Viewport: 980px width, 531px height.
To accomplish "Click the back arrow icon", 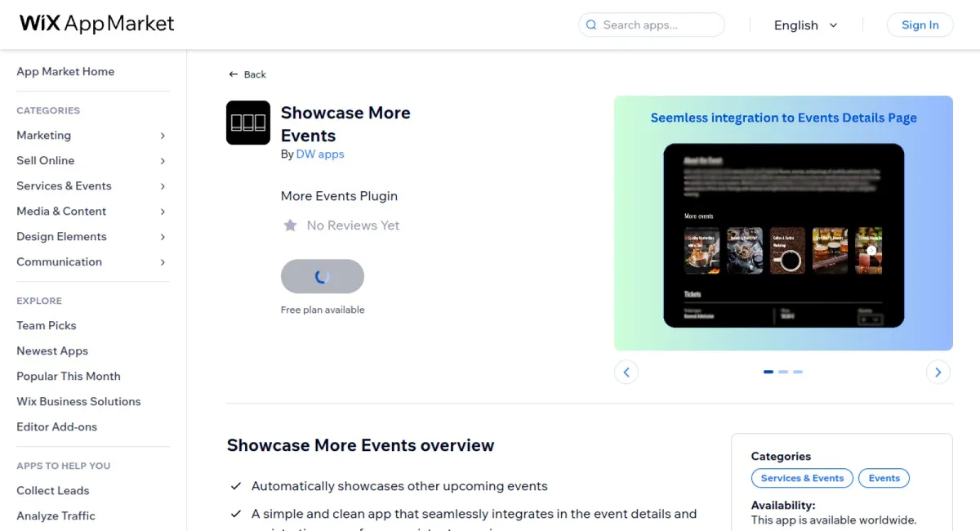I will (x=234, y=74).
